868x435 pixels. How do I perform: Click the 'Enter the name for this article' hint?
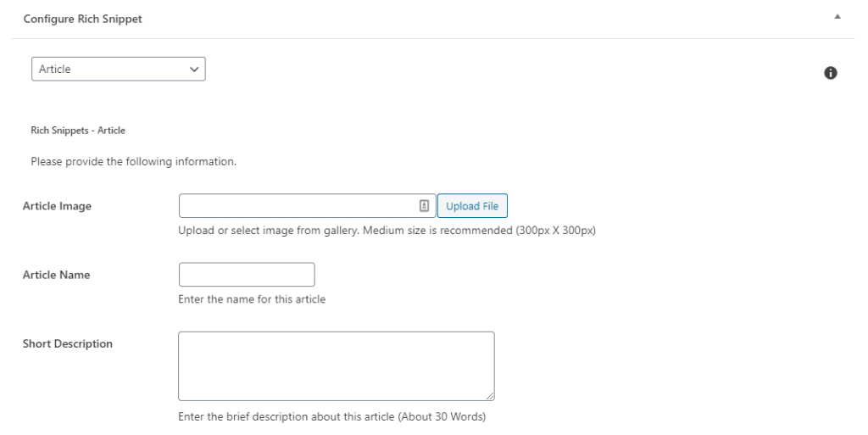(252, 299)
